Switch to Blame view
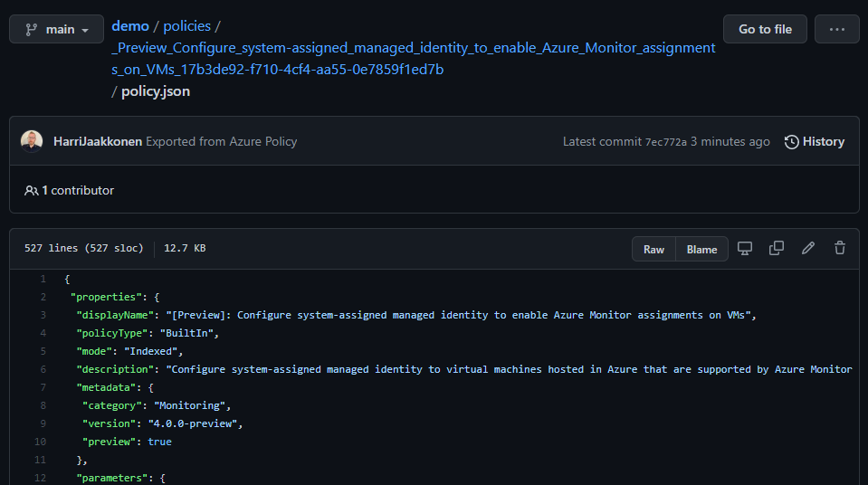This screenshot has width=868, height=485. [701, 250]
